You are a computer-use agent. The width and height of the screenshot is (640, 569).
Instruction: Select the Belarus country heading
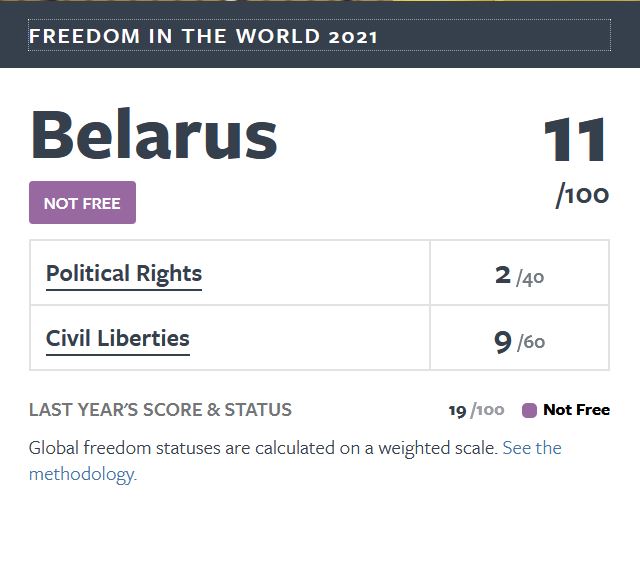[154, 135]
